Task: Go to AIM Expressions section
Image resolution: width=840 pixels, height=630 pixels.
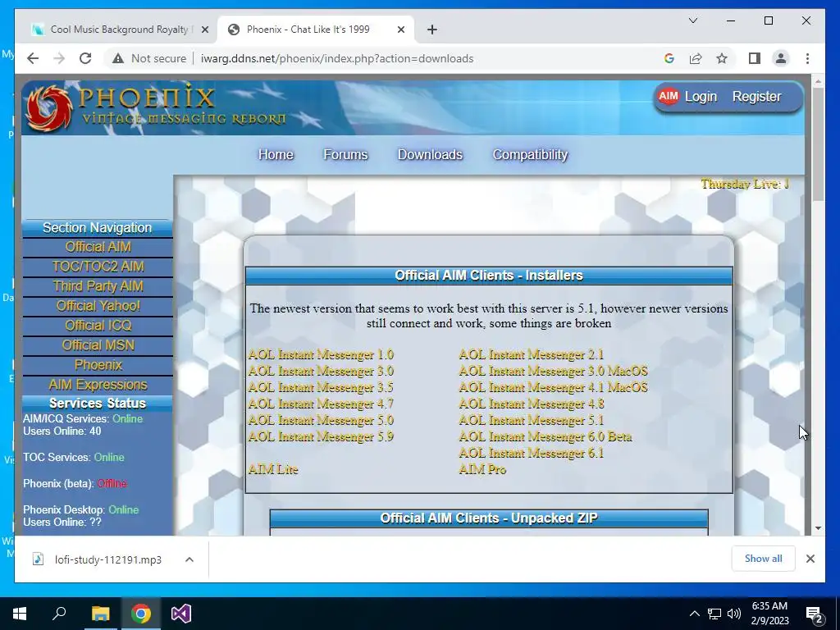Action: (98, 386)
